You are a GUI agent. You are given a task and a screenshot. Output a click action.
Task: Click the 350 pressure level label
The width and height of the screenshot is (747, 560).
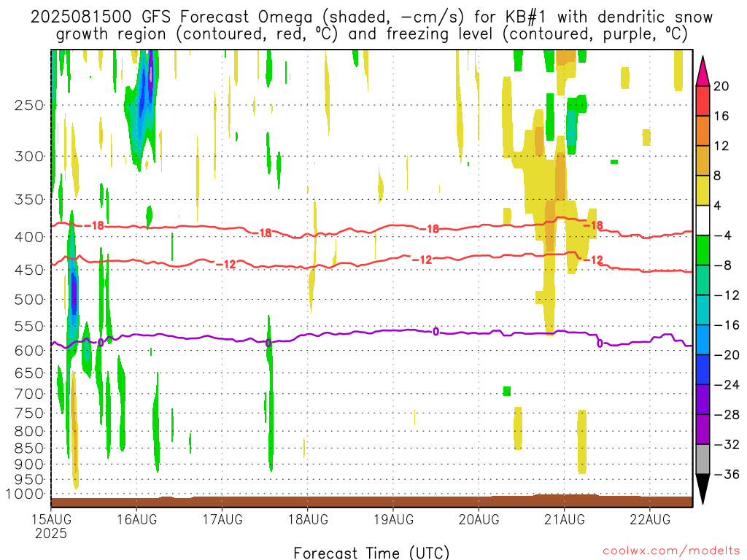[x=29, y=200]
